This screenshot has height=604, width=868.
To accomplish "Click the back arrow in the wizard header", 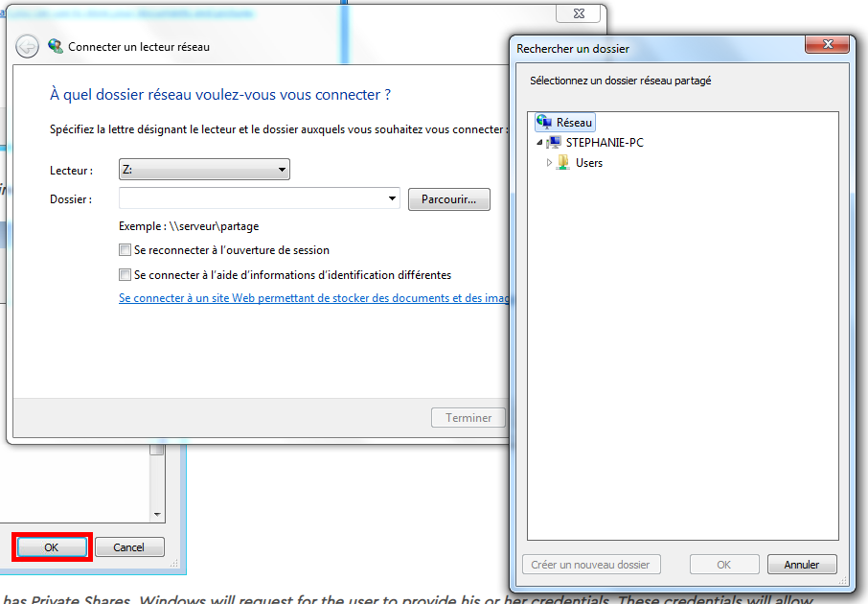I will (x=27, y=47).
